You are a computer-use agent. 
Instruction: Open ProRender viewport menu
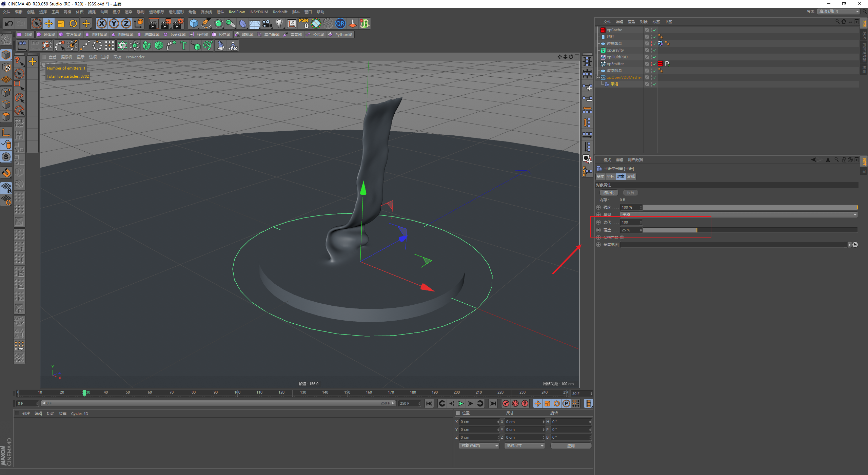(x=135, y=57)
